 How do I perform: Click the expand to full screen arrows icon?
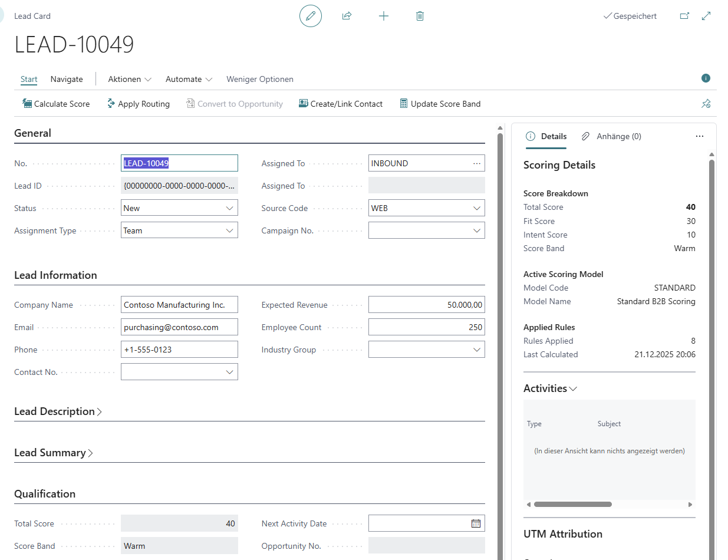[706, 16]
